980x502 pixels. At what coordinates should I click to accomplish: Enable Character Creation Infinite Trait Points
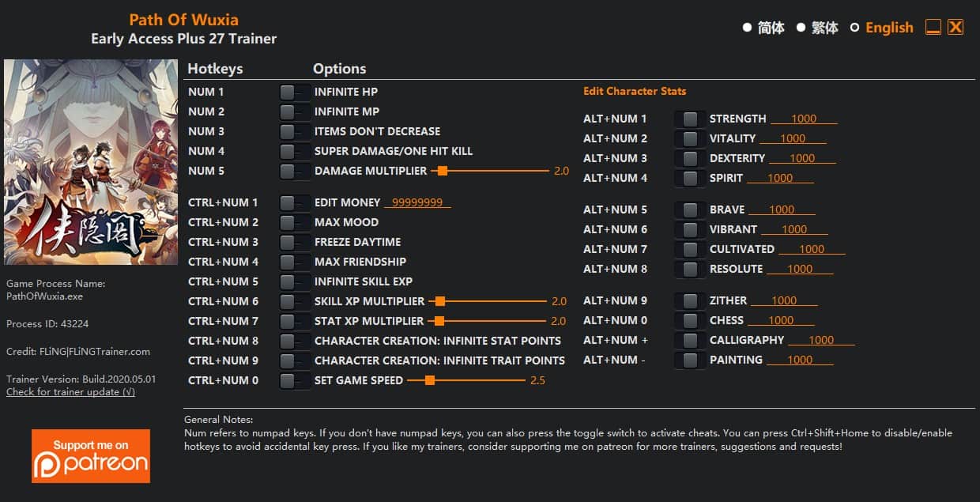coord(295,360)
